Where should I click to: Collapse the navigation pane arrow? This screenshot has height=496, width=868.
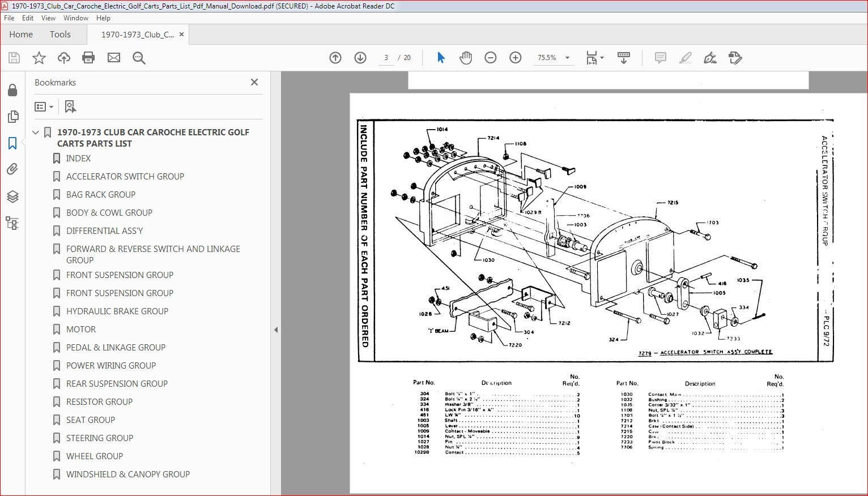click(276, 330)
